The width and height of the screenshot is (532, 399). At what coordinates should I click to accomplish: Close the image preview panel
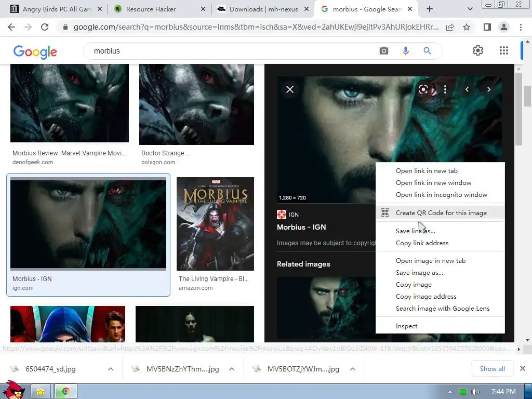click(x=290, y=89)
